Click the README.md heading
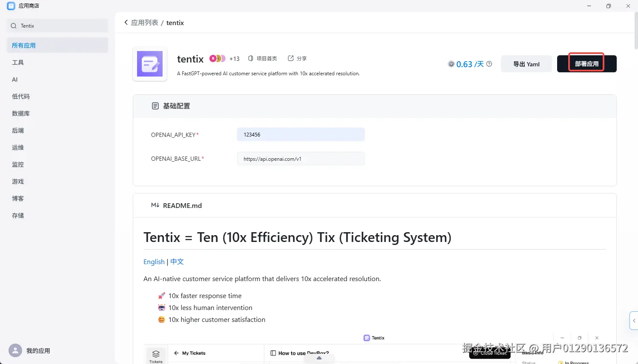 coord(183,205)
